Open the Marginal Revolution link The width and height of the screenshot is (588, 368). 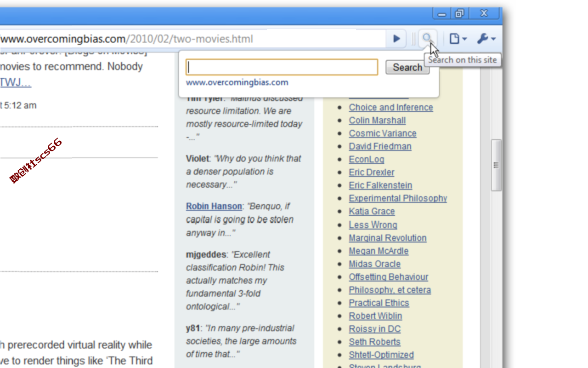[388, 238]
